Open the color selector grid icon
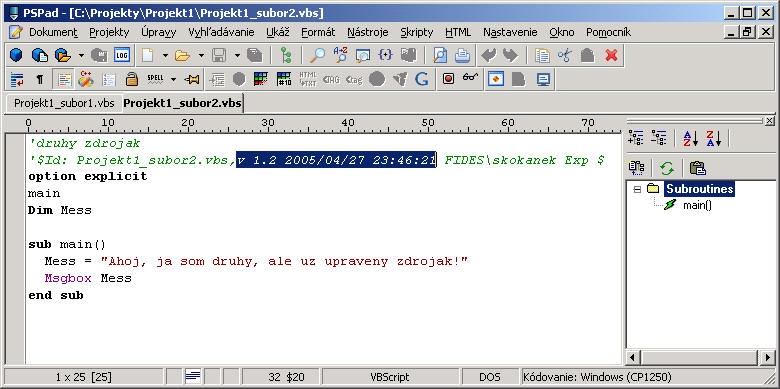780x389 pixels. 261,79
